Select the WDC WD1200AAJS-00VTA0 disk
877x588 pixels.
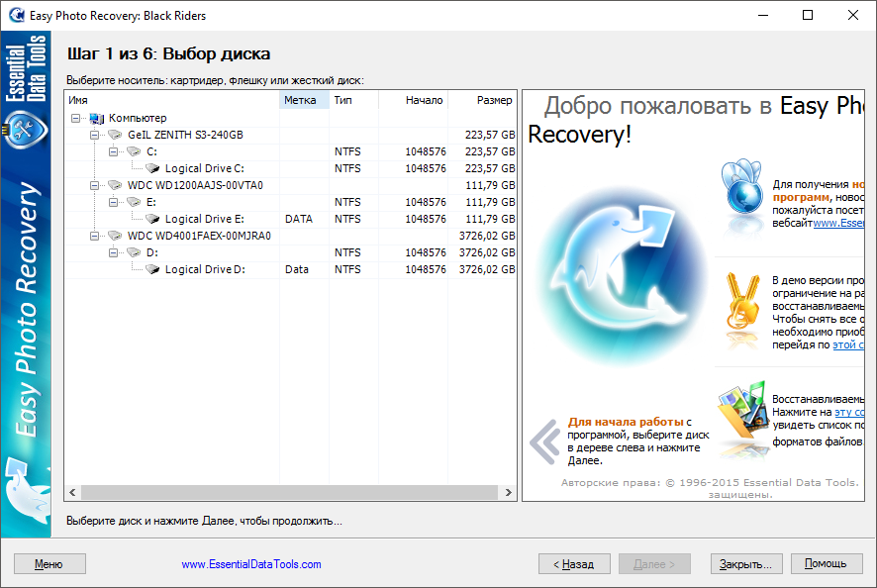[x=195, y=185]
